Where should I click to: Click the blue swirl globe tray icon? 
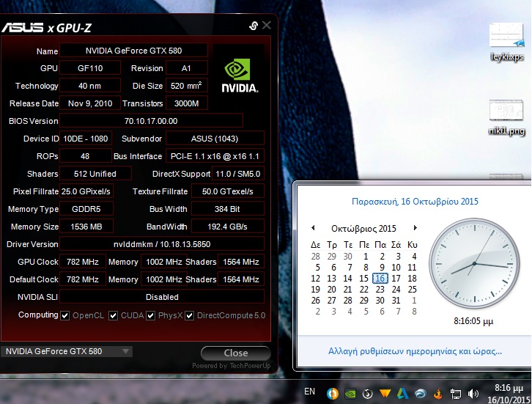(x=420, y=394)
